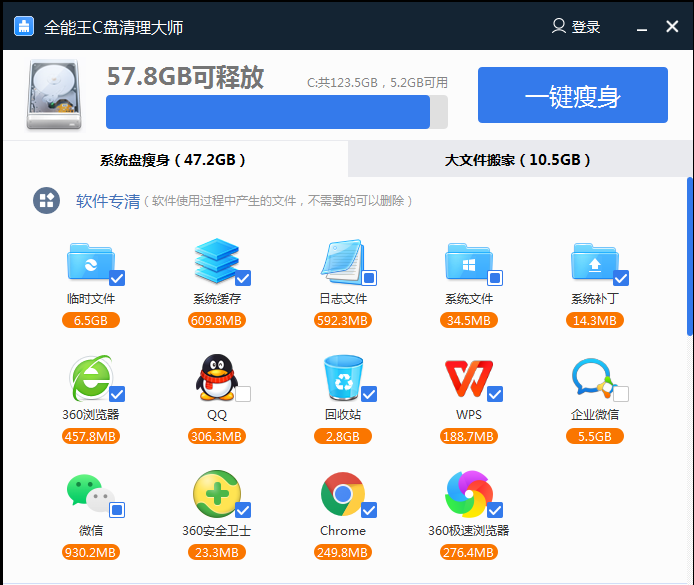Click the WPS icon
The image size is (694, 585).
[x=467, y=379]
